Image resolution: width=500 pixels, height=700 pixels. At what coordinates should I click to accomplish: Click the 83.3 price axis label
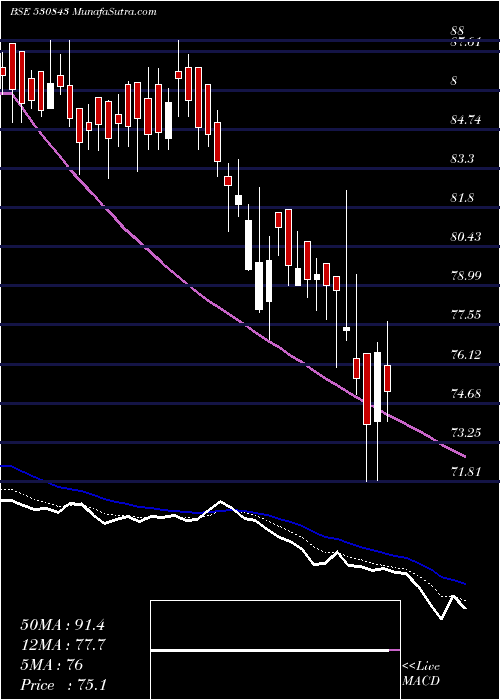click(x=462, y=159)
